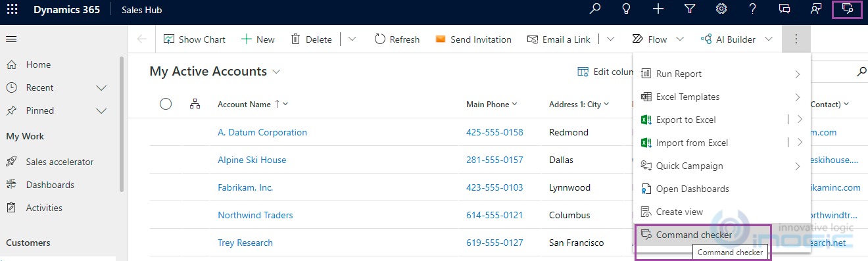Open the settings gear icon
Screen dimensions: 868x261
click(x=721, y=9)
